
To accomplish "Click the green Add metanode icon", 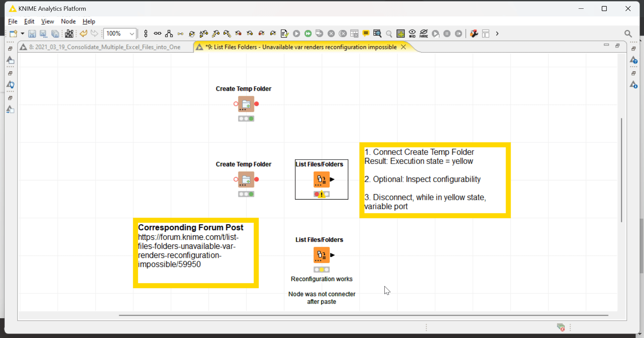I will pos(400,34).
